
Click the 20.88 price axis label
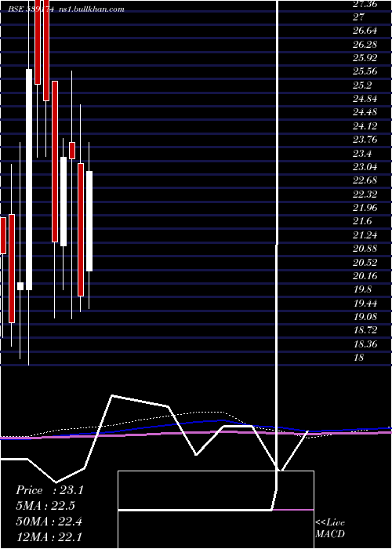point(365,249)
